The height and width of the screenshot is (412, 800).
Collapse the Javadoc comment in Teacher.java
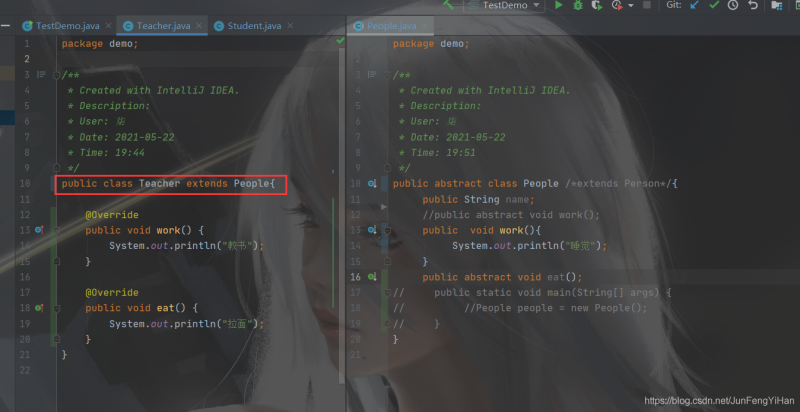[x=56, y=75]
